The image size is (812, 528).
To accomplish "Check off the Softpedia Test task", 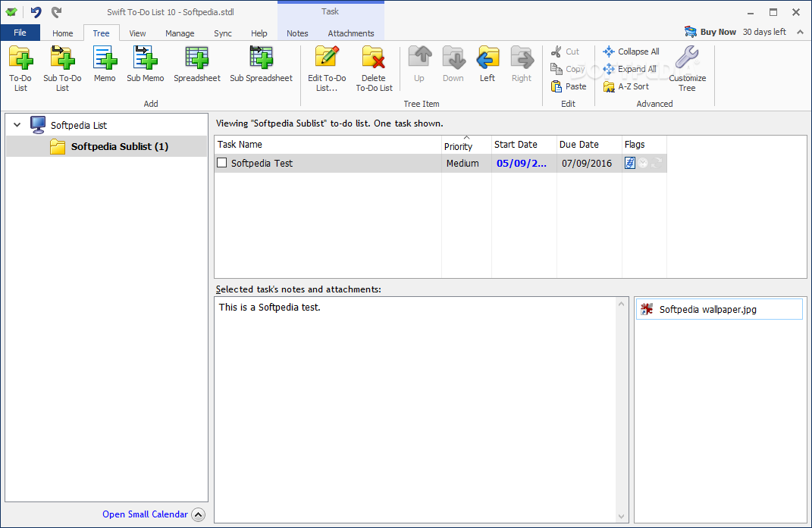I will click(221, 163).
